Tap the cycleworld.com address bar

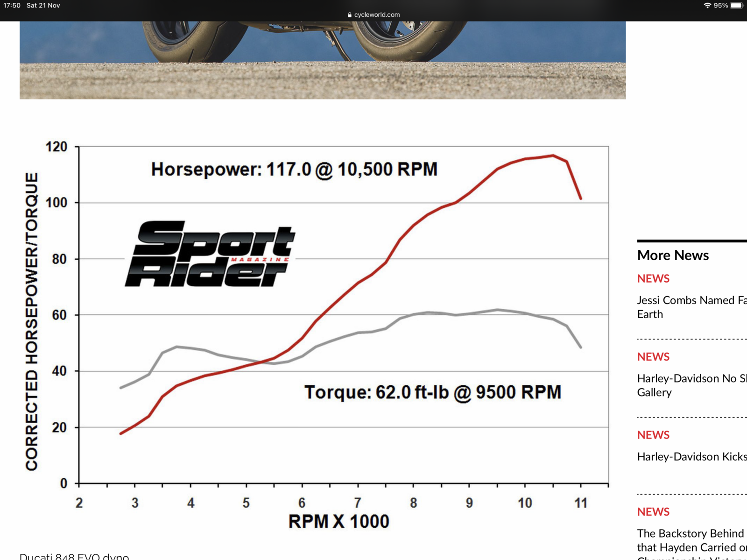coord(373,14)
